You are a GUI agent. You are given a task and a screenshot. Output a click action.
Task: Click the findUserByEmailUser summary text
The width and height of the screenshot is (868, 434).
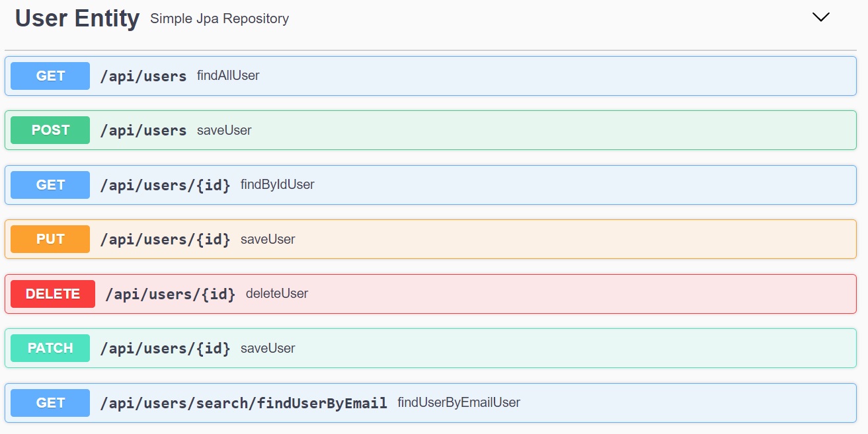pos(459,402)
